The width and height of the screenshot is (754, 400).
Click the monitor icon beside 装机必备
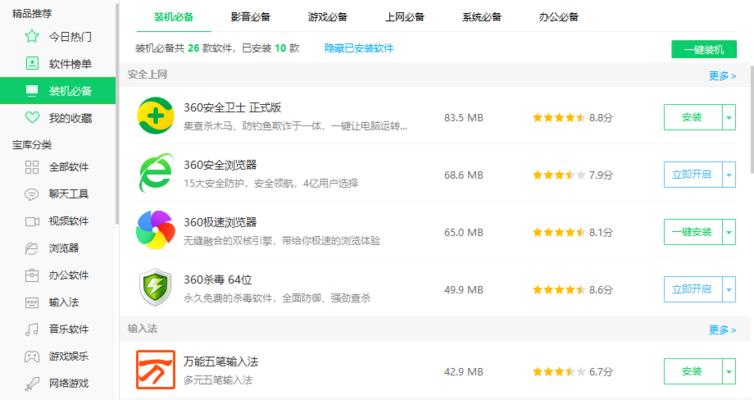pos(32,90)
